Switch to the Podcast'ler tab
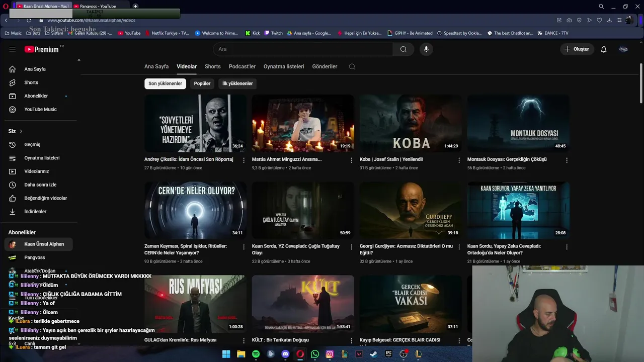This screenshot has width=644, height=362. [242, 66]
